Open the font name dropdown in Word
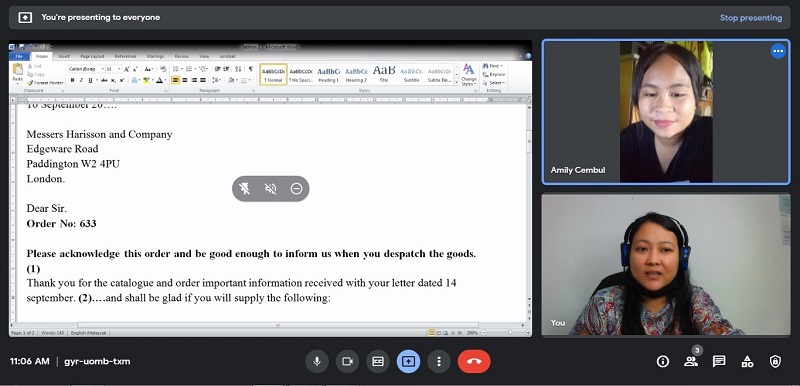 [x=103, y=69]
